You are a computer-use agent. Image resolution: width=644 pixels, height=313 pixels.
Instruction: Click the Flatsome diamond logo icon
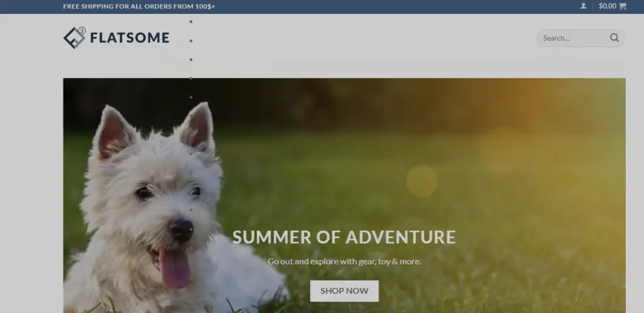[x=74, y=38]
